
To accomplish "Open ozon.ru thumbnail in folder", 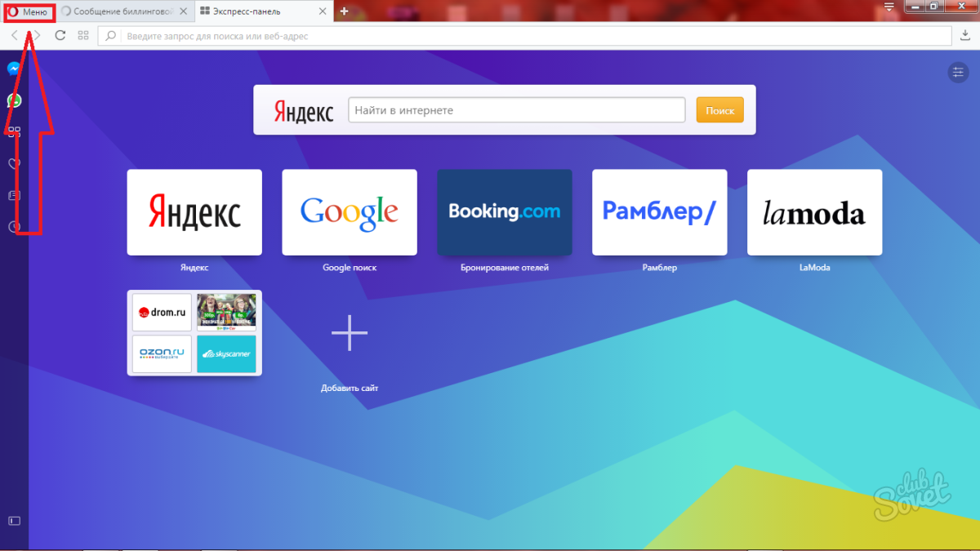I will [162, 353].
